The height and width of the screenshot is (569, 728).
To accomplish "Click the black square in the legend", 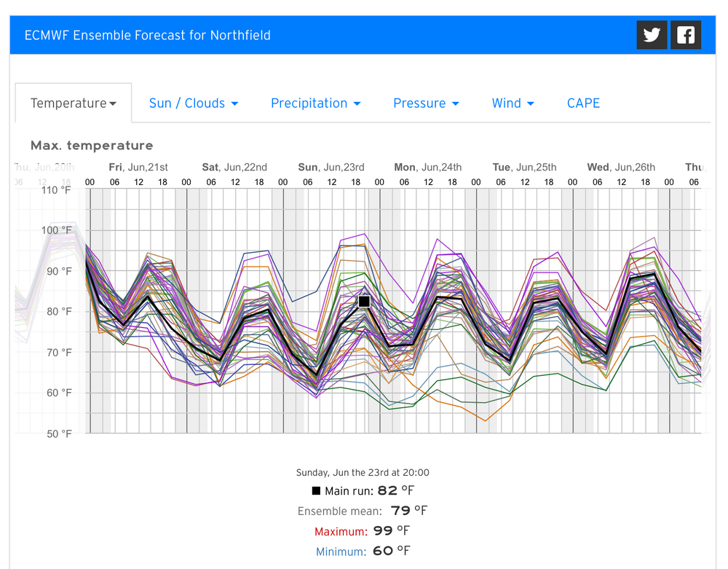I will pyautogui.click(x=316, y=490).
